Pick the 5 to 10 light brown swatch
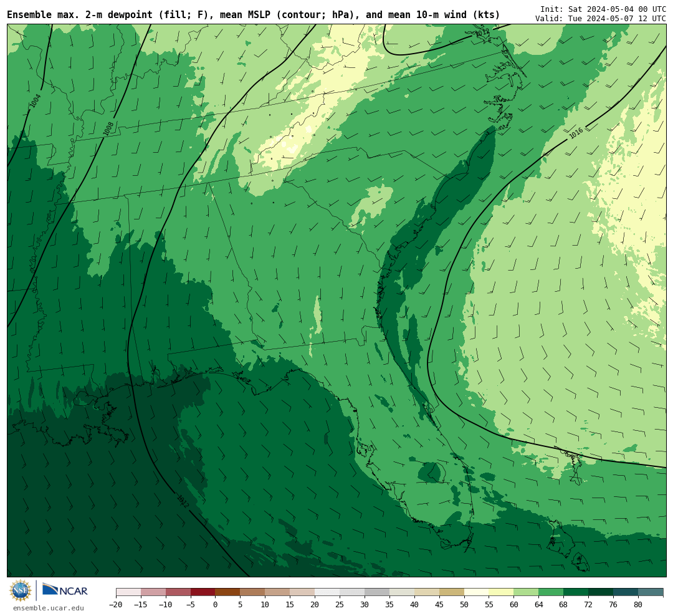The height and width of the screenshot is (616, 673). [253, 592]
